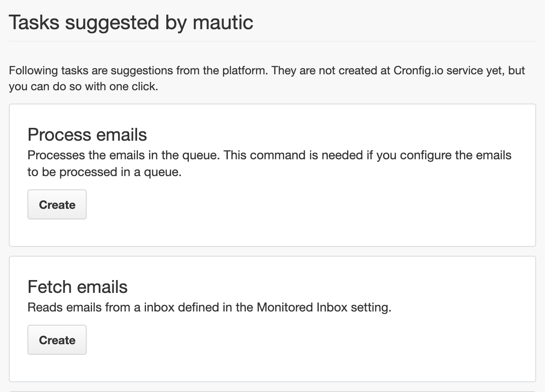Select the 'Process emails' card title
This screenshot has width=545, height=392.
(x=87, y=135)
